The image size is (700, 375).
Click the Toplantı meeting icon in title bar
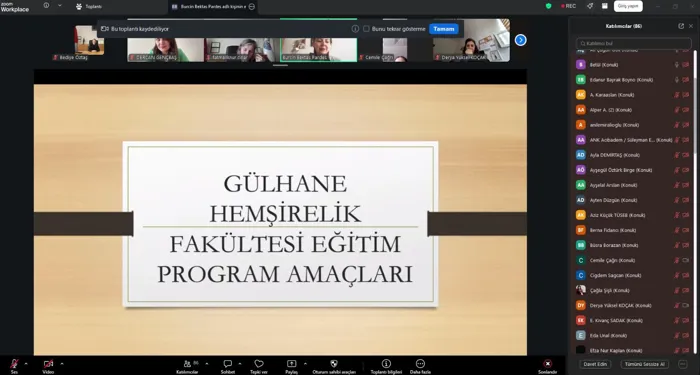[x=79, y=6]
